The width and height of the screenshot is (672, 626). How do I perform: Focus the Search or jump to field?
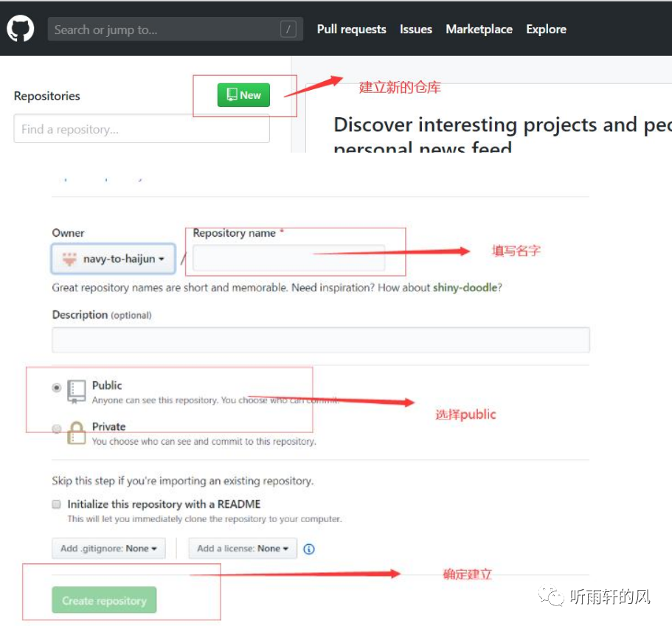click(176, 29)
